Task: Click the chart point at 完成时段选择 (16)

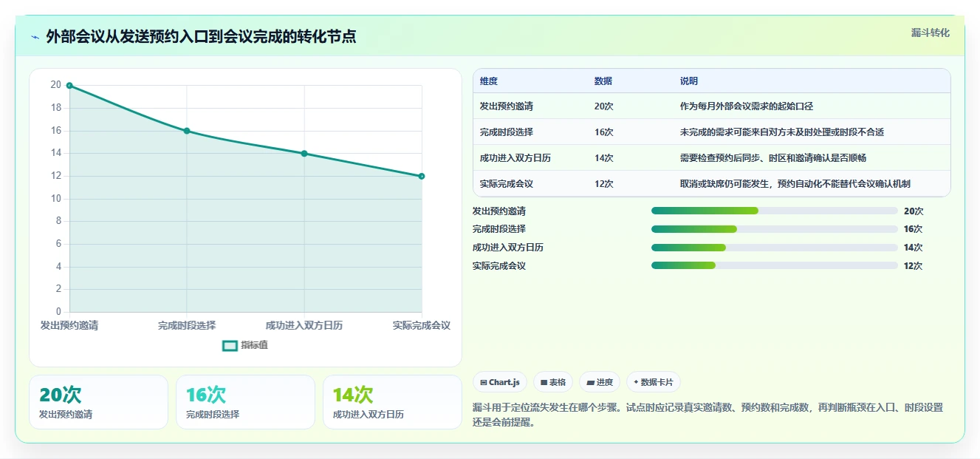Action: pyautogui.click(x=187, y=131)
